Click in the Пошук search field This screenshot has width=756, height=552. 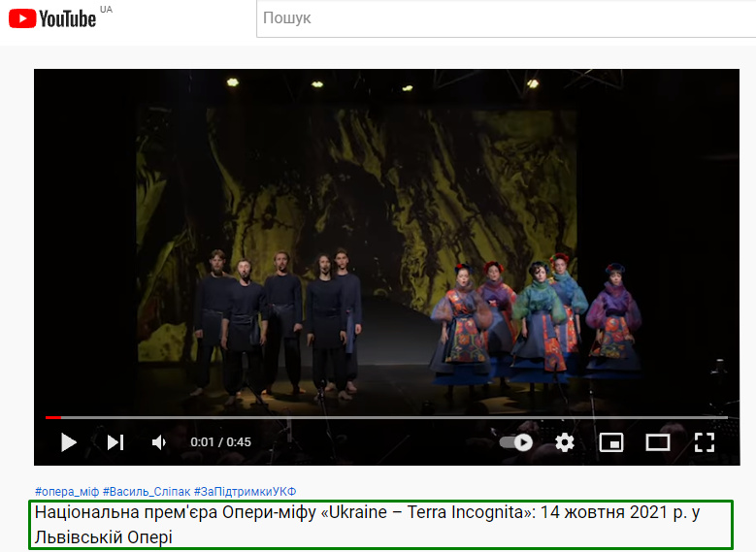(x=505, y=18)
